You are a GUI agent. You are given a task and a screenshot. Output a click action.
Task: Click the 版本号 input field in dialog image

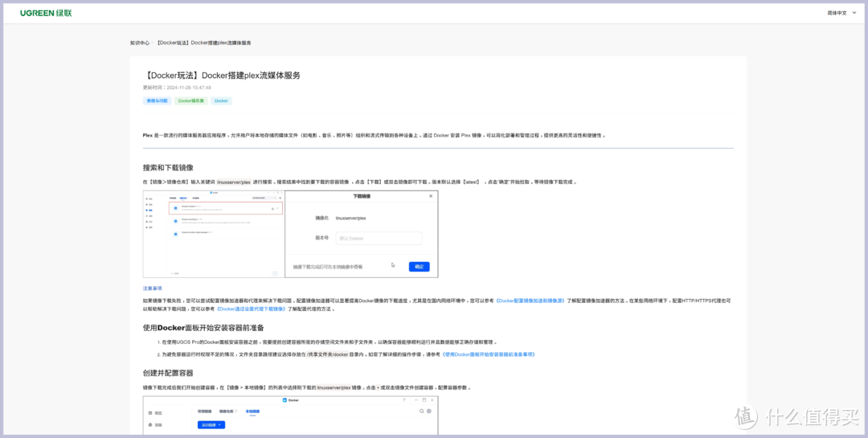(x=379, y=238)
